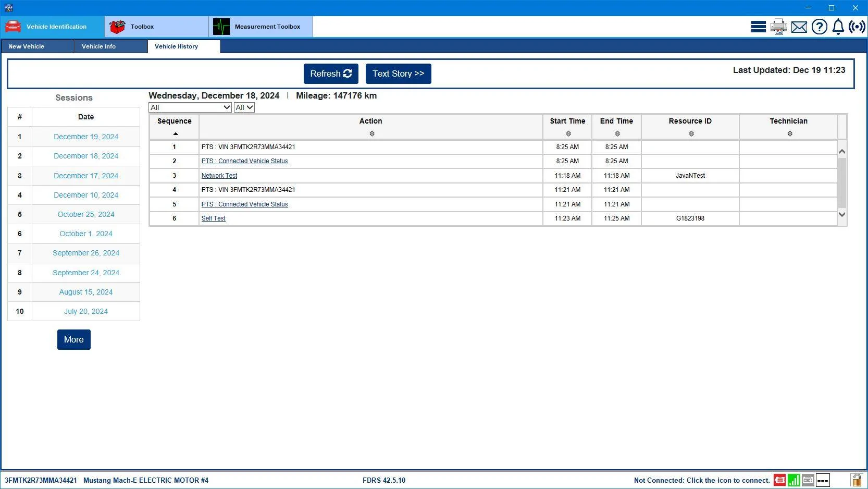868x489 pixels.
Task: Click the End Time column sort icon
Action: (617, 134)
